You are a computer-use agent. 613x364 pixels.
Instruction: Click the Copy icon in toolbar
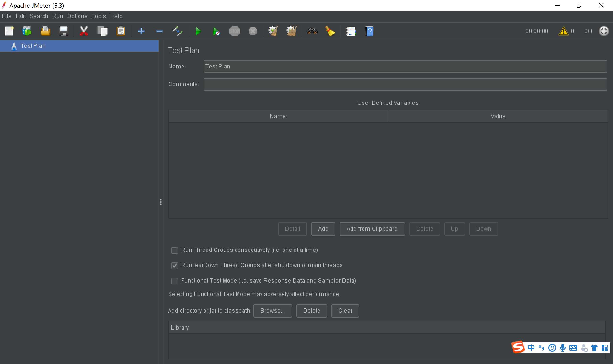coord(102,31)
